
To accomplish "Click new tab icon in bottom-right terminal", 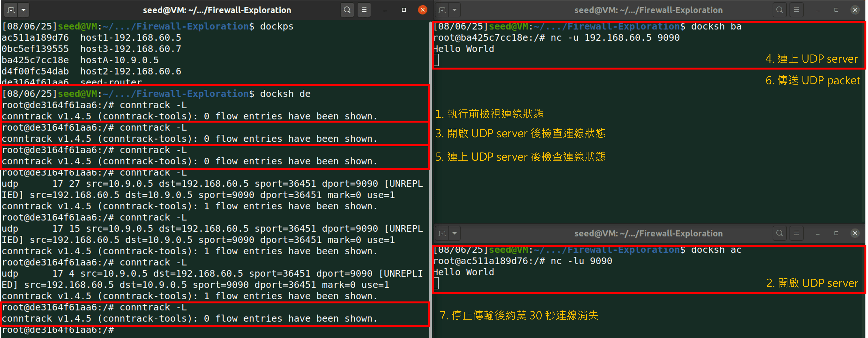I will coord(442,233).
